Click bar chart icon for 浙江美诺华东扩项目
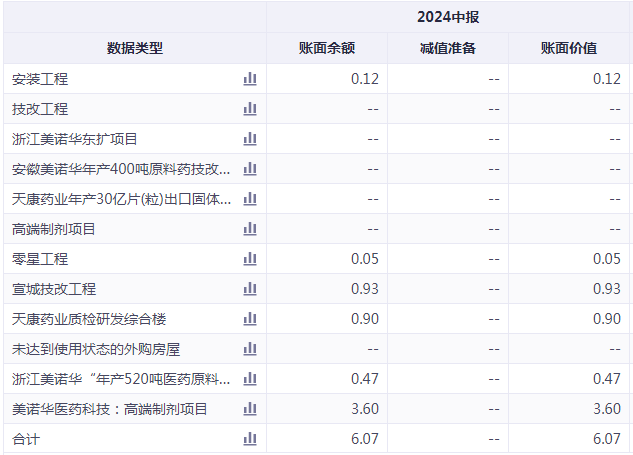Image resolution: width=633 pixels, height=455 pixels. pos(250,139)
